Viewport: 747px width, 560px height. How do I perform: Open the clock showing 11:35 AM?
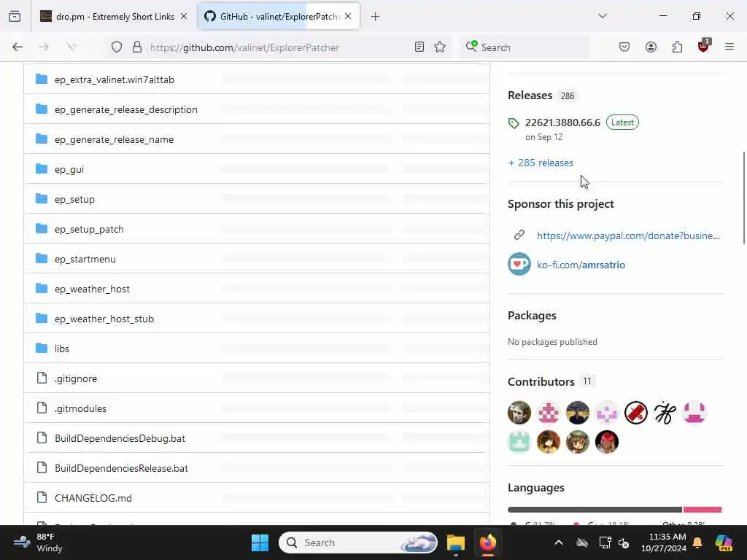tap(664, 542)
